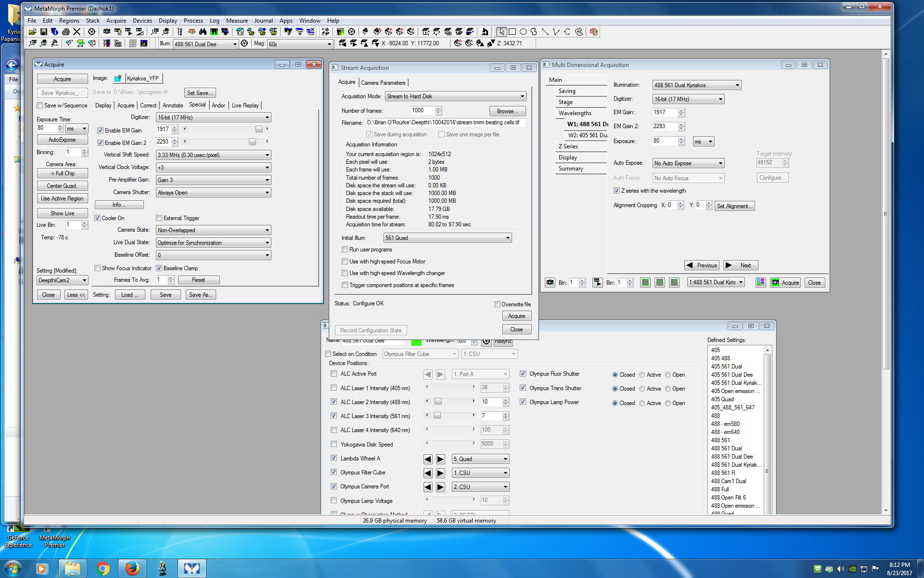Open the Pre-Amplifier Gain dropdown
924x578 pixels.
[x=213, y=180]
